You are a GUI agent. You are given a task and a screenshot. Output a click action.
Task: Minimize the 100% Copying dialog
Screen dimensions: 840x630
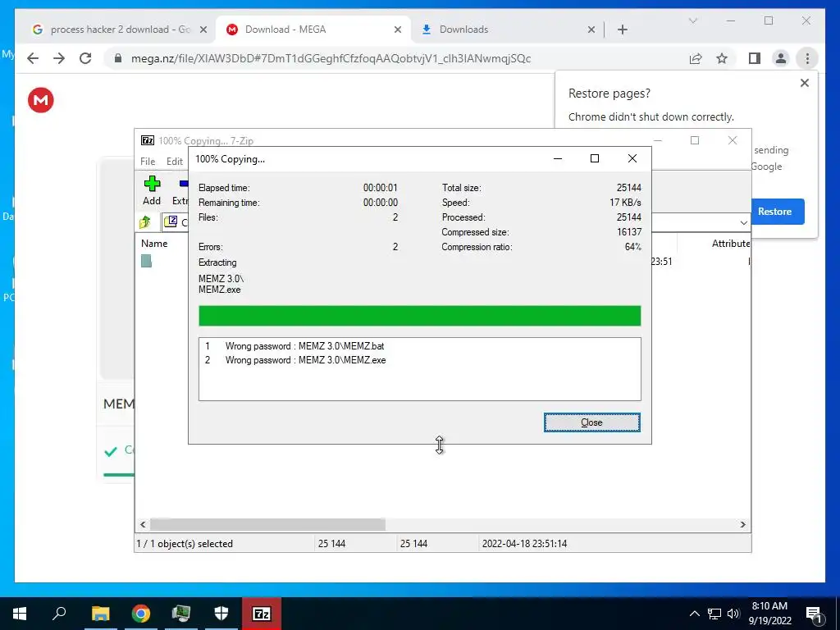(x=557, y=158)
